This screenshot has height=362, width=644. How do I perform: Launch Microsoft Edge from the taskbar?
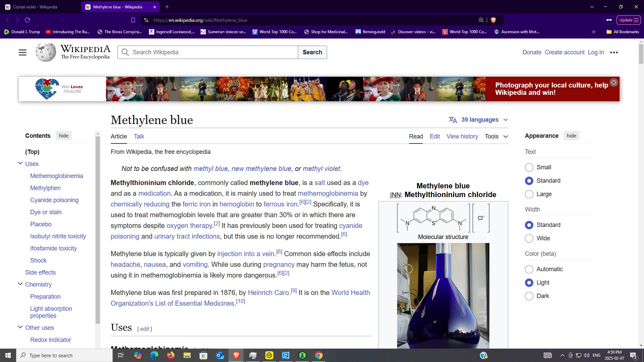[154, 355]
